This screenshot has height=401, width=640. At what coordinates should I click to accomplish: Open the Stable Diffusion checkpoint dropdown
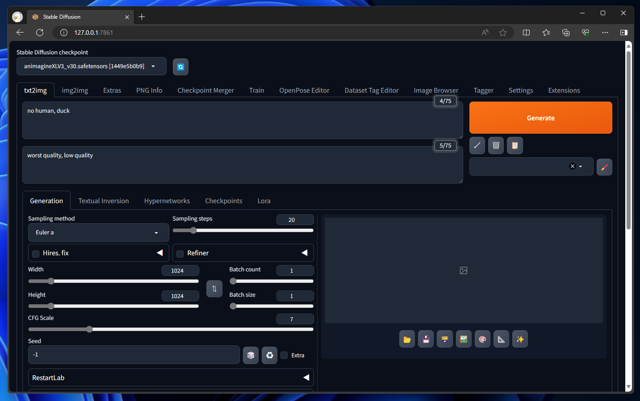pyautogui.click(x=91, y=67)
